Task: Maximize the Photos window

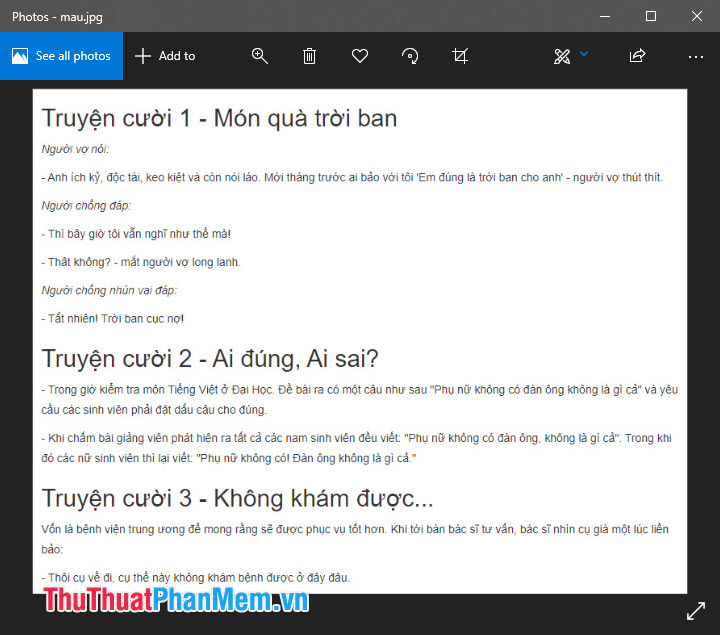Action: pyautogui.click(x=651, y=16)
